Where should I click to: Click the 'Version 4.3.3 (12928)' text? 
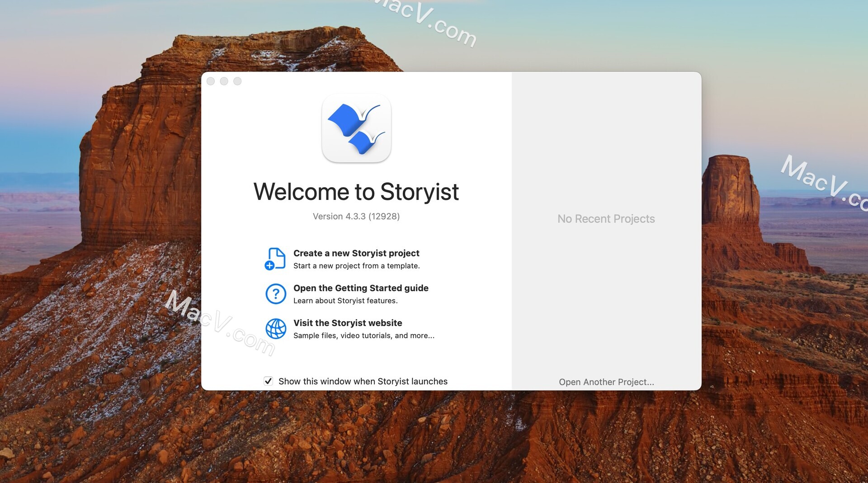click(356, 217)
